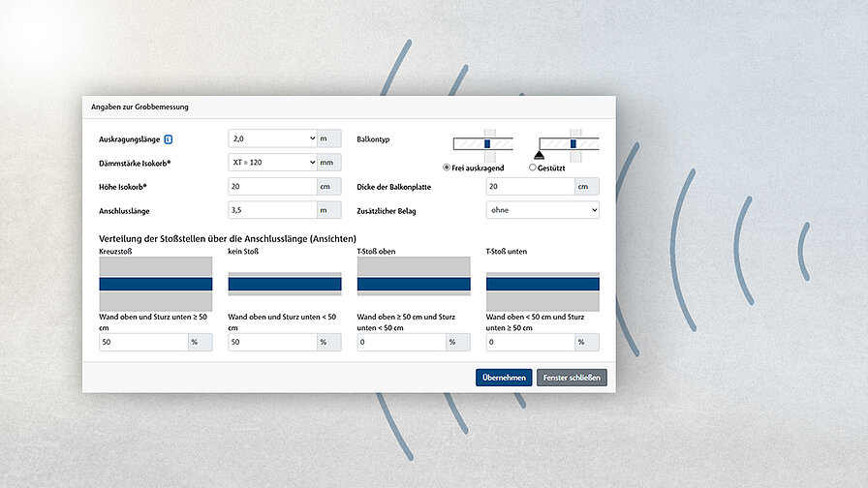Click the T-Stoß unten percentage input field

tap(530, 342)
